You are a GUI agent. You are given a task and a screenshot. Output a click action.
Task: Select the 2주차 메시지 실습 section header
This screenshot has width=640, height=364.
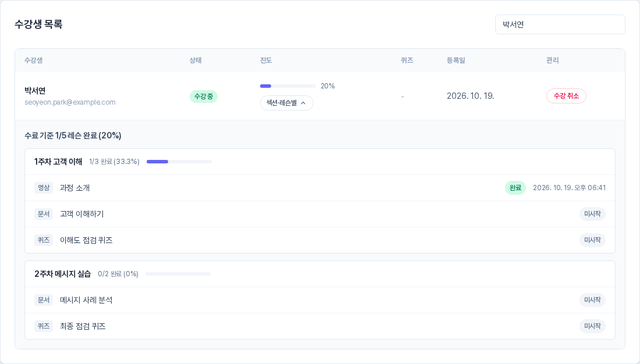320,274
